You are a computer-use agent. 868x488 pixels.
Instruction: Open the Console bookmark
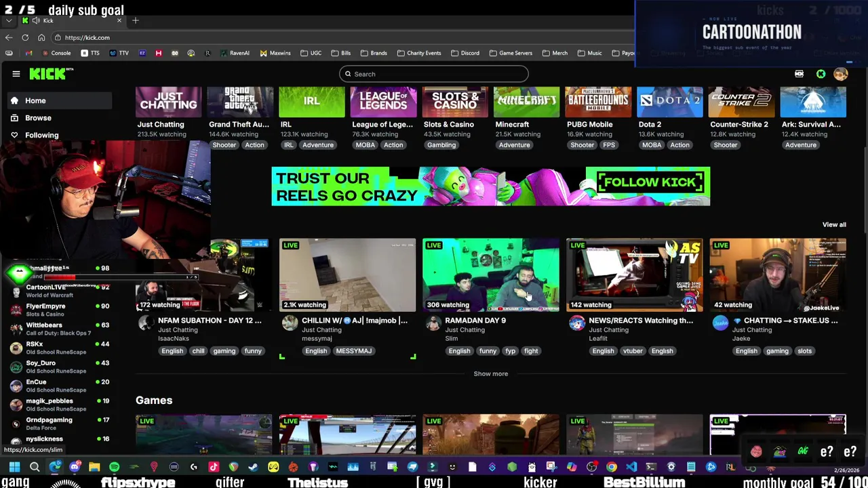coord(56,53)
